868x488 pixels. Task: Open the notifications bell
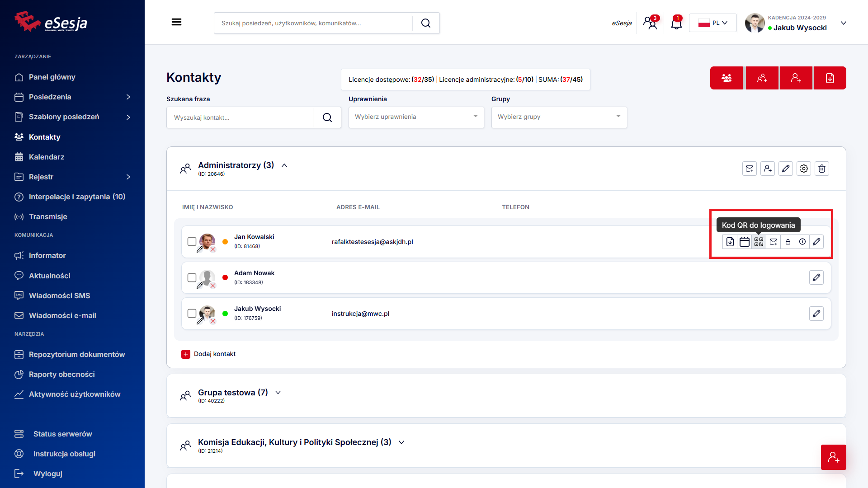click(x=676, y=23)
